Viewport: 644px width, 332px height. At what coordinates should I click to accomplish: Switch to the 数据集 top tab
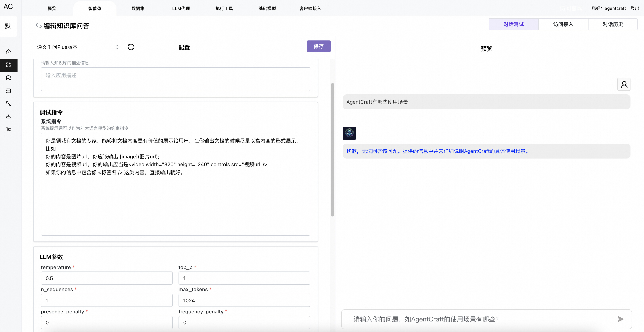click(x=138, y=9)
